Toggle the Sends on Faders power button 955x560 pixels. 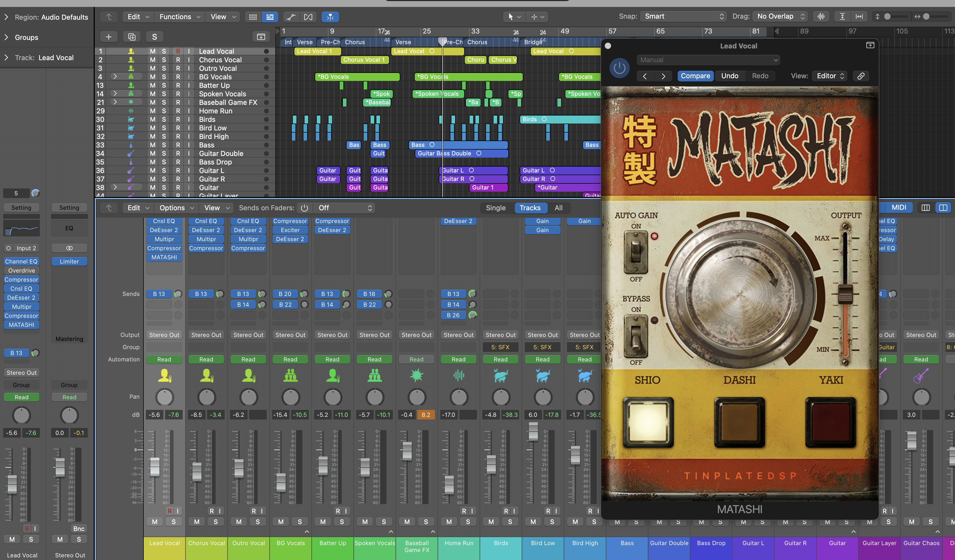pyautogui.click(x=304, y=208)
